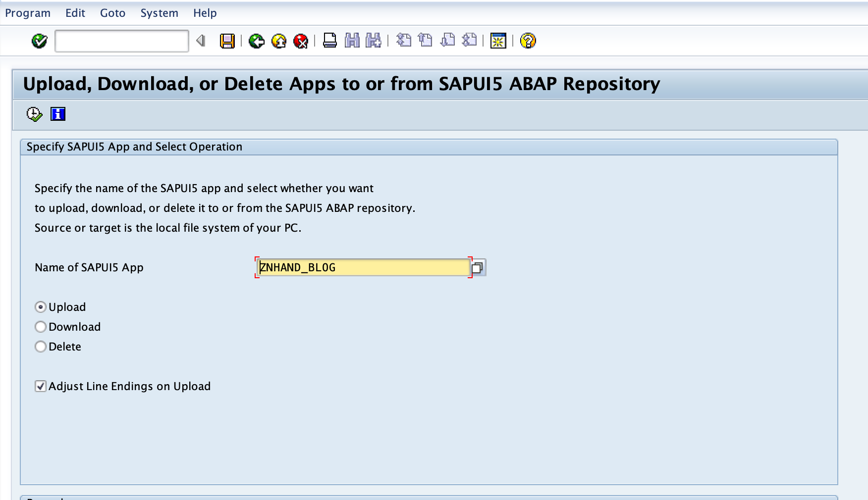Open the Goto menu
This screenshot has height=500, width=868.
[112, 13]
